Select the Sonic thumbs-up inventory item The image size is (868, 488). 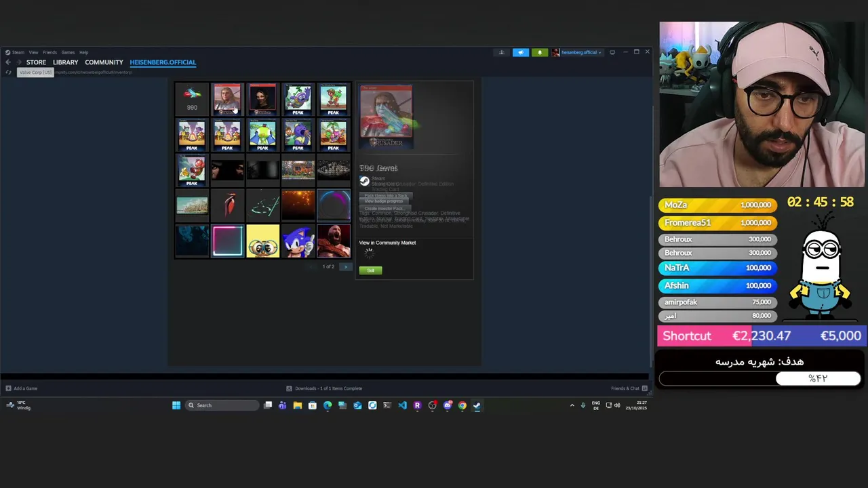[x=298, y=241]
